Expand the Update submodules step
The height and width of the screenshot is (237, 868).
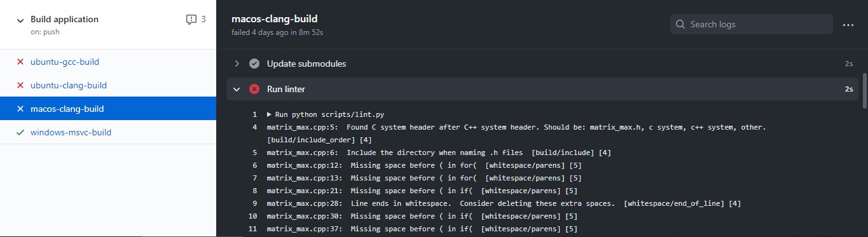pyautogui.click(x=237, y=64)
